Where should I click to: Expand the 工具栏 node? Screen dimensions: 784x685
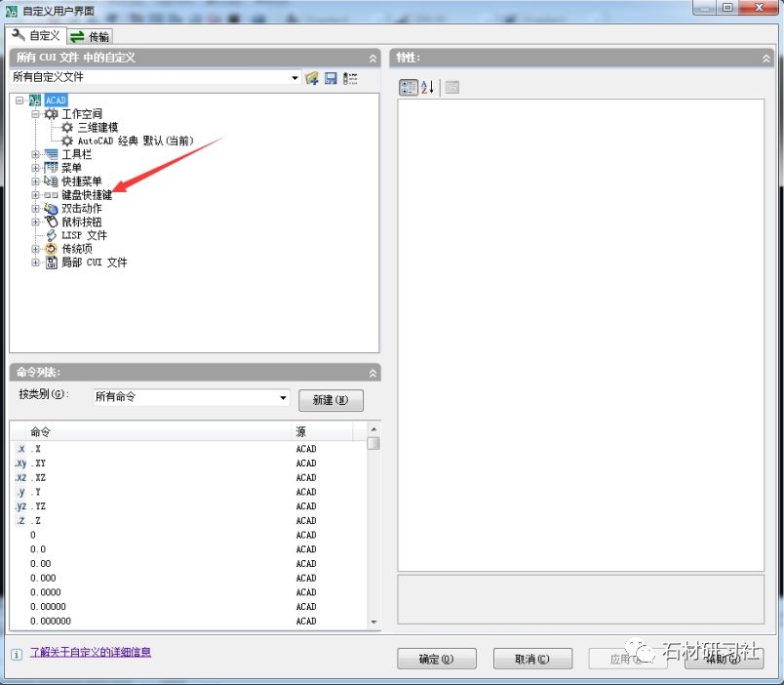[35, 154]
